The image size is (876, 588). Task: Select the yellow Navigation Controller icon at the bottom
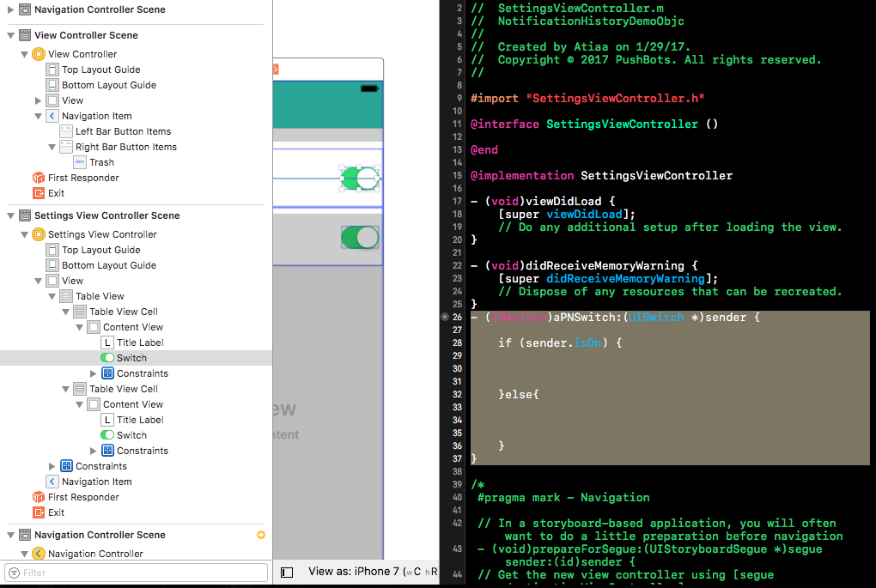tap(39, 554)
